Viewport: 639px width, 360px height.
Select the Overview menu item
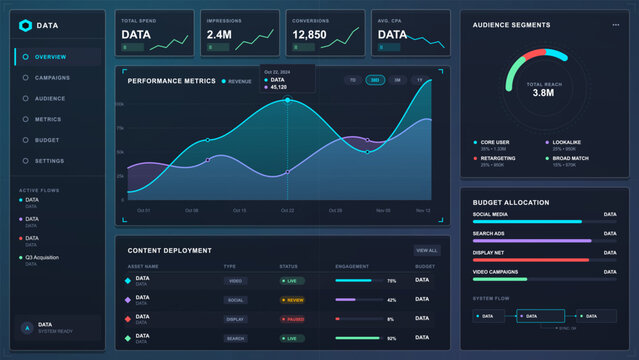58,57
